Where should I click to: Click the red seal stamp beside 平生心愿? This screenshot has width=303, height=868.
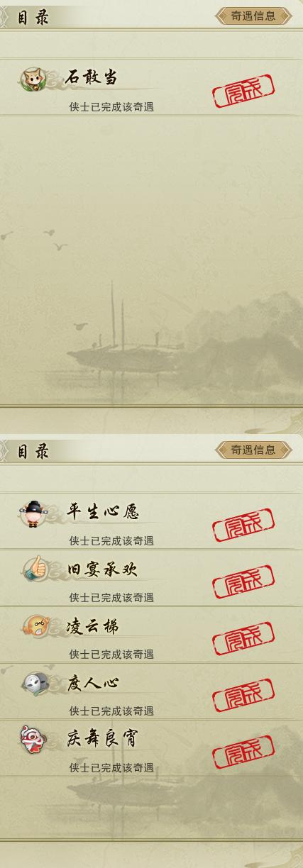[x=243, y=525]
